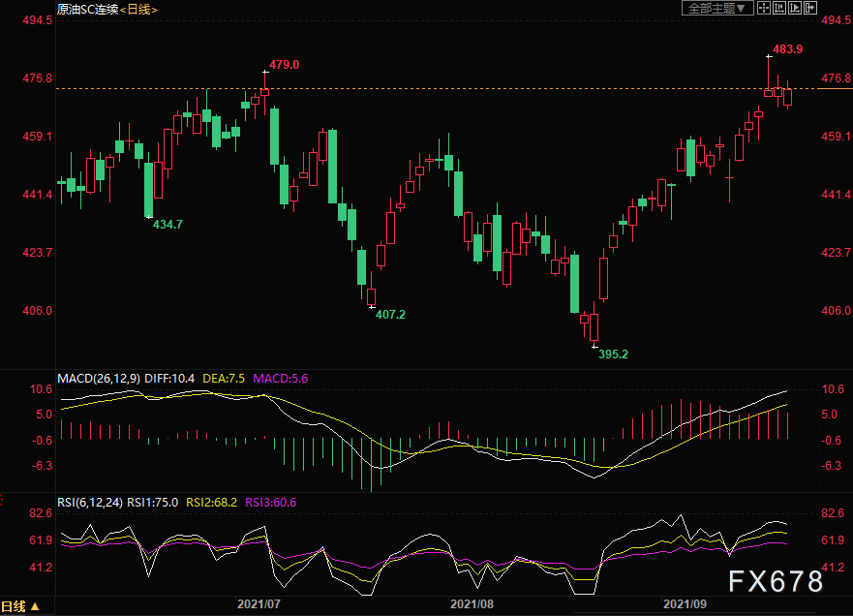
Task: Click the 483.9 high price marker
Action: coord(787,49)
